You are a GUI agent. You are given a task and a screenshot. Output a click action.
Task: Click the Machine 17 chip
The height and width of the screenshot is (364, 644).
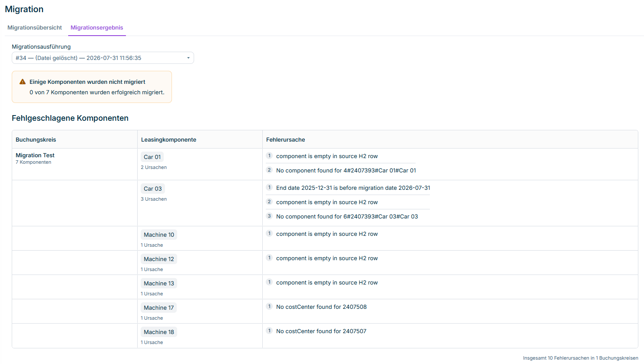tap(159, 308)
